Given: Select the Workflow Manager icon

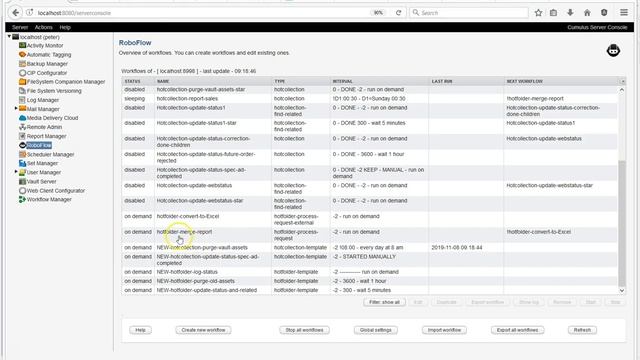Looking at the screenshot, I should click(22, 200).
